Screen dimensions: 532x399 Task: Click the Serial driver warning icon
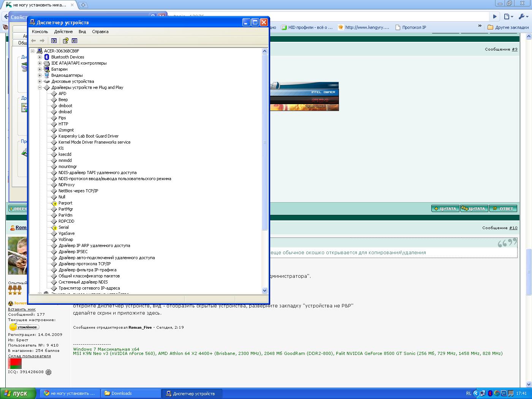coord(54,228)
